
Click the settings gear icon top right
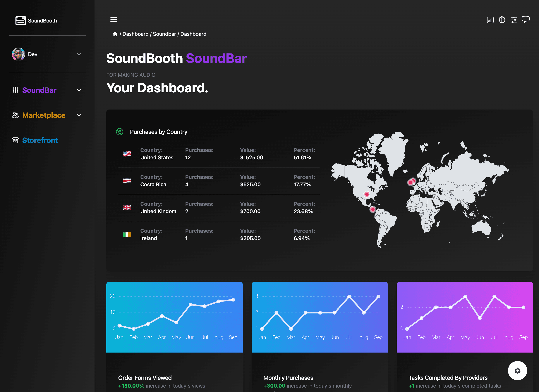tap(502, 20)
